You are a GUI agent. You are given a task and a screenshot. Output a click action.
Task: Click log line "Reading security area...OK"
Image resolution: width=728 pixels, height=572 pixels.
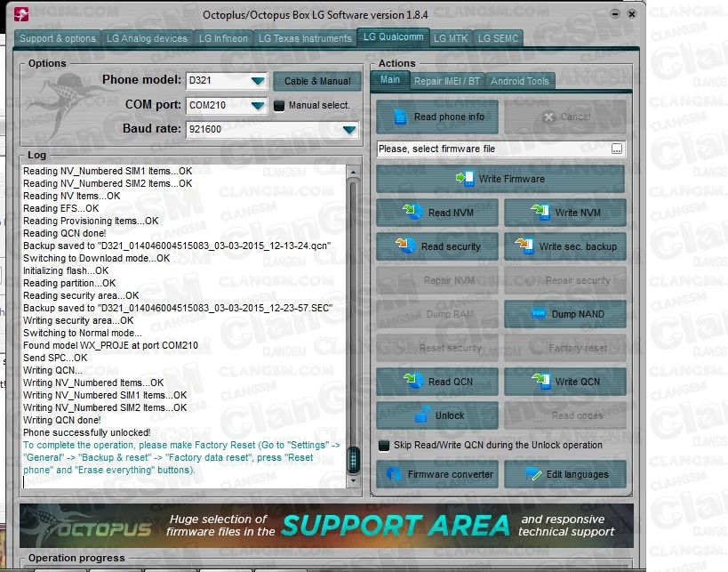tap(81, 295)
